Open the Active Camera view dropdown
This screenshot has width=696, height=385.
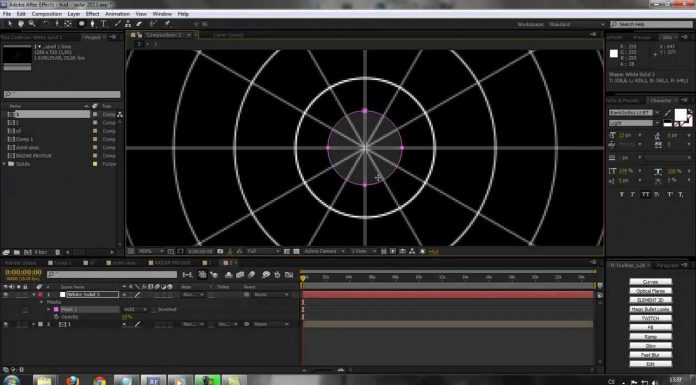click(x=324, y=251)
